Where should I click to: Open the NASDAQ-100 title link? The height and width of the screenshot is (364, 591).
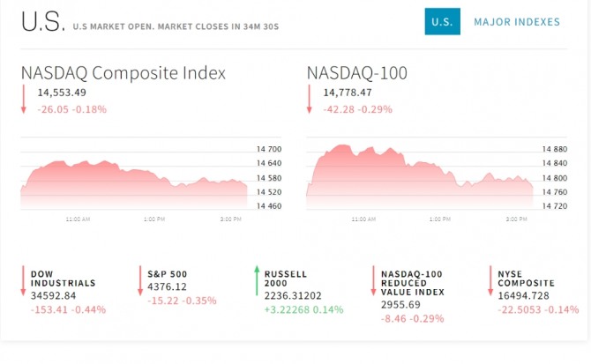[x=357, y=72]
